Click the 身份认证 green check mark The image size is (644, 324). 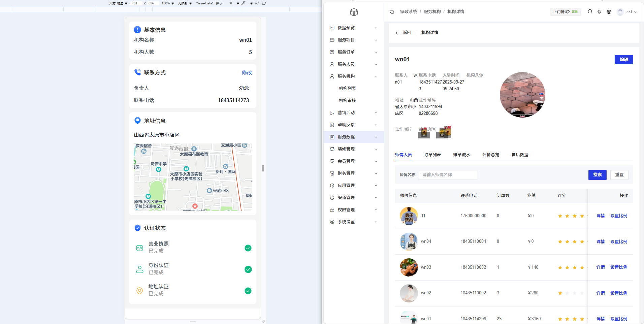[248, 269]
